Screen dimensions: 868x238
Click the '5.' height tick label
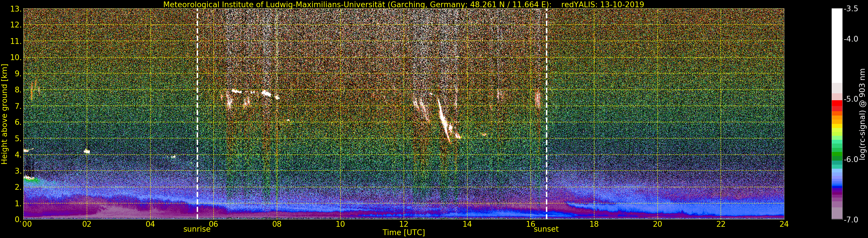coord(18,138)
